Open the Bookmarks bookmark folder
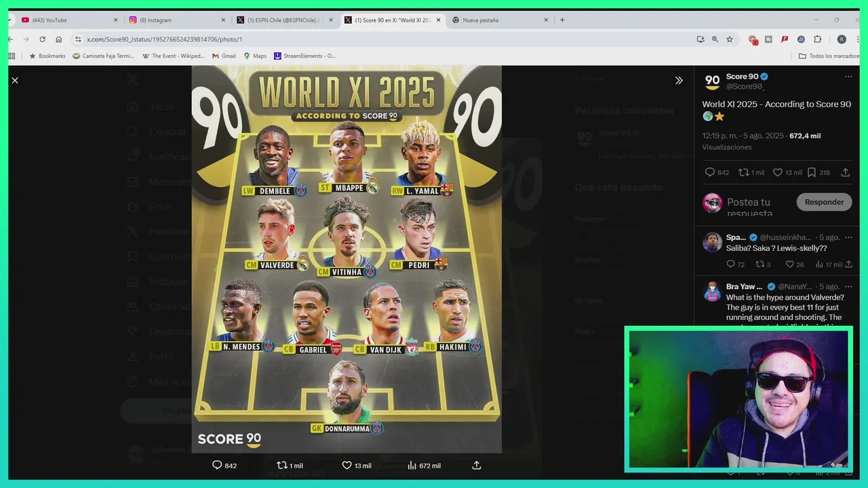This screenshot has width=868, height=488. click(47, 56)
